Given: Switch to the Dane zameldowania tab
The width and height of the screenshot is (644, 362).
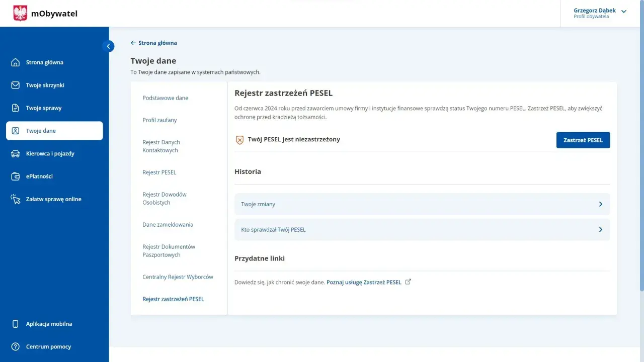Looking at the screenshot, I should point(168,225).
